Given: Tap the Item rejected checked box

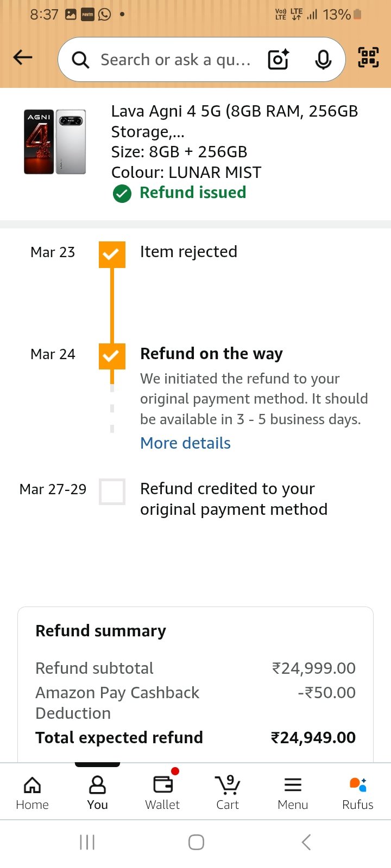Looking at the screenshot, I should pos(112,254).
